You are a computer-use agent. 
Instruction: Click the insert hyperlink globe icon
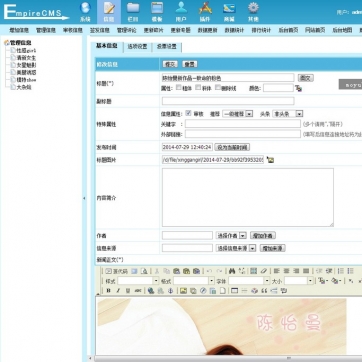click(x=151, y=291)
